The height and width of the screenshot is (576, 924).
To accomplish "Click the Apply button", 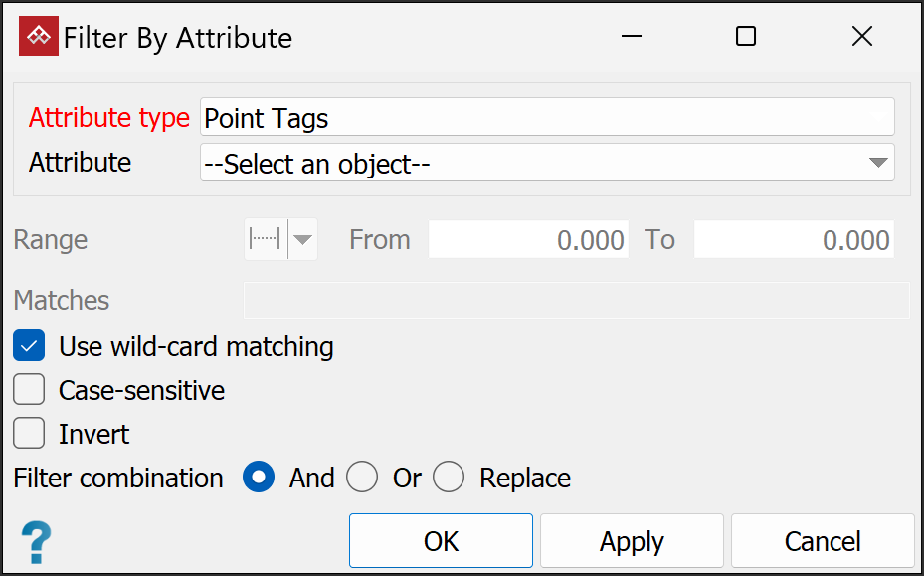I will pos(632,541).
